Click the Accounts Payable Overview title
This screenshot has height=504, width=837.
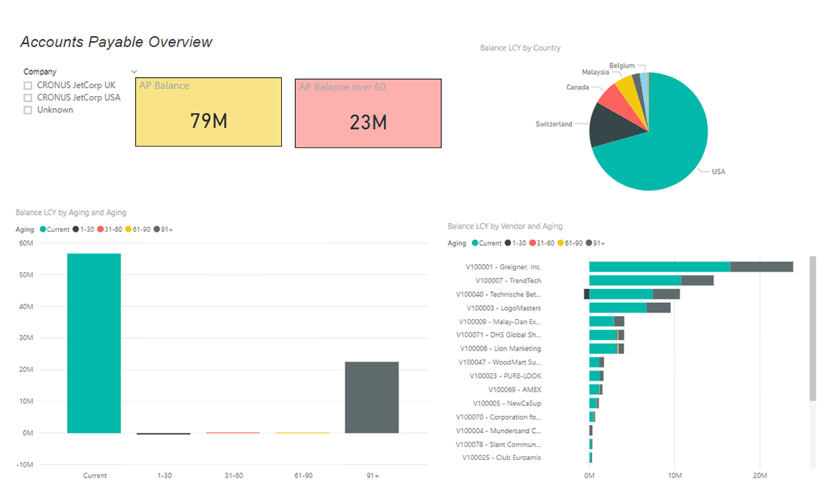coord(116,42)
